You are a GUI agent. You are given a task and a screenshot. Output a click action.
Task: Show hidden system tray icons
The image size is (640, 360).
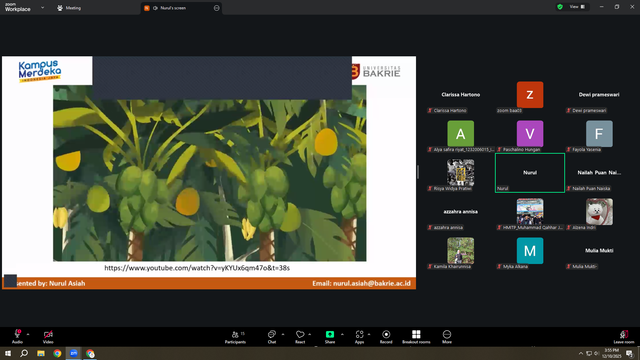(x=581, y=353)
